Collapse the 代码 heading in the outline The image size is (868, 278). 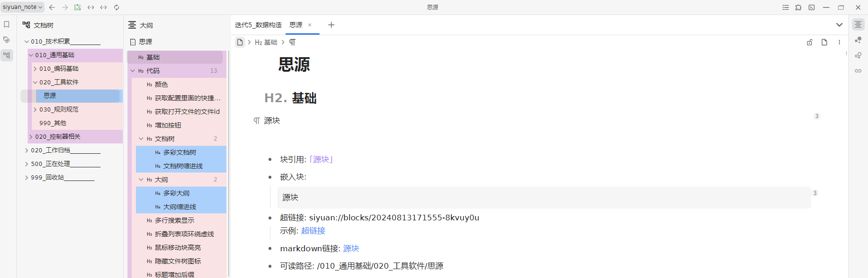tap(133, 71)
